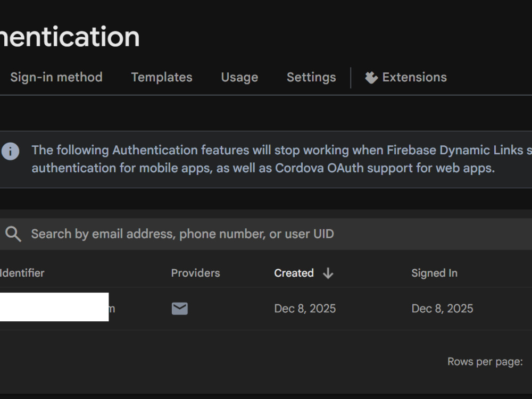Click the Dynamic Links notice text
The image size is (532, 399).
click(x=281, y=159)
